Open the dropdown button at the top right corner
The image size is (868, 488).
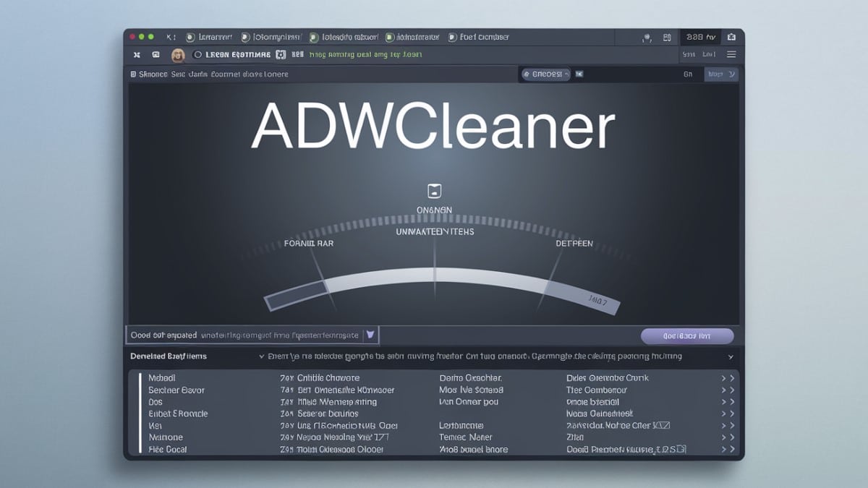coord(721,74)
